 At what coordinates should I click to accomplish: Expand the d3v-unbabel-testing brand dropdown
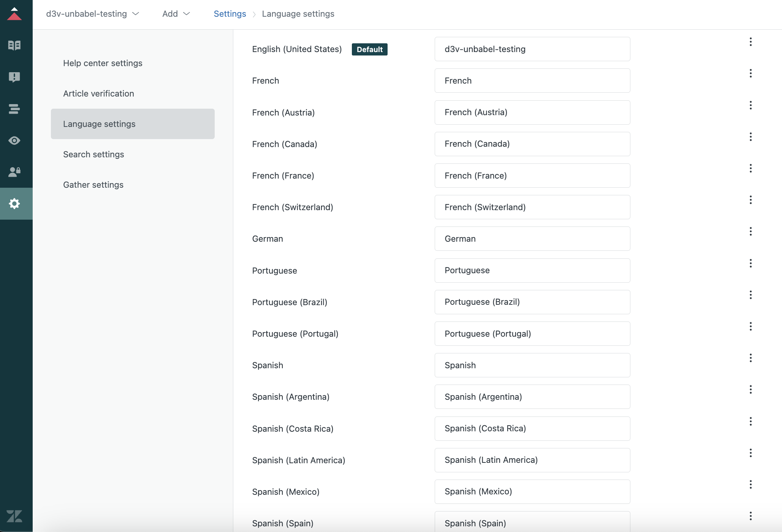[x=92, y=14]
